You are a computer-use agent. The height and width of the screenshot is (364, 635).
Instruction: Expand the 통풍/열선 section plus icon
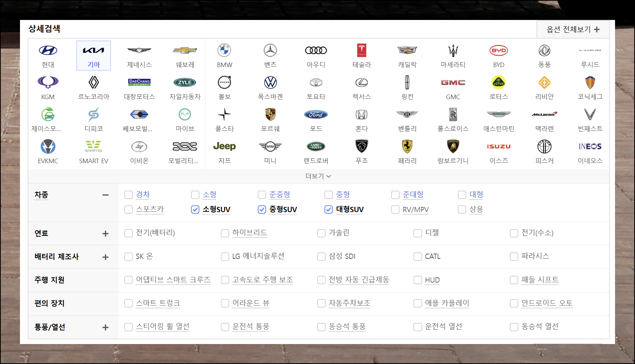pos(106,327)
